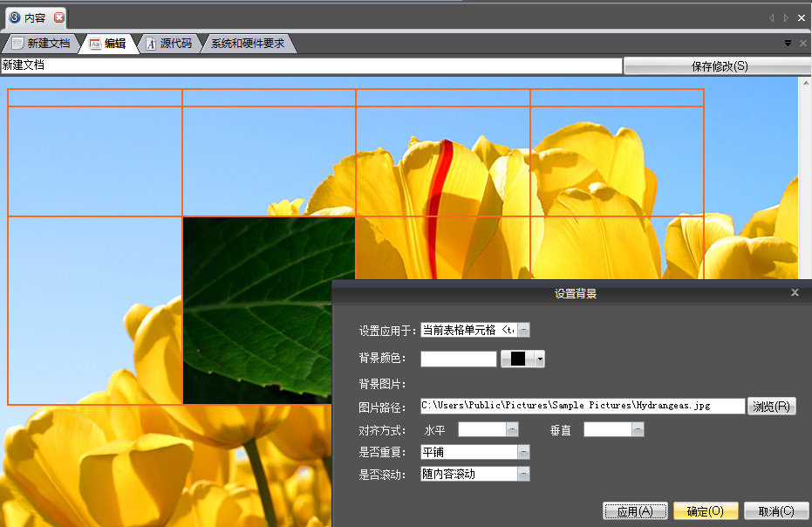Click the 背景颜色 text field
Viewport: 812px width, 527px height.
pos(458,359)
